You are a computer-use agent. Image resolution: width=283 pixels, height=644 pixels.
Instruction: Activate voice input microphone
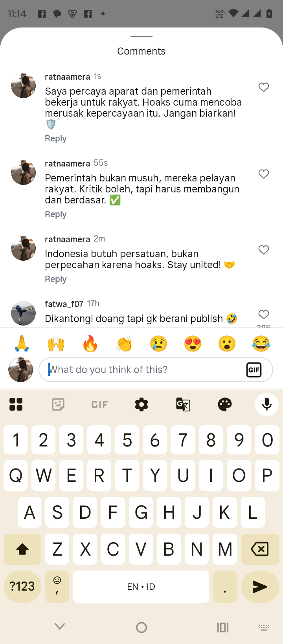click(266, 404)
